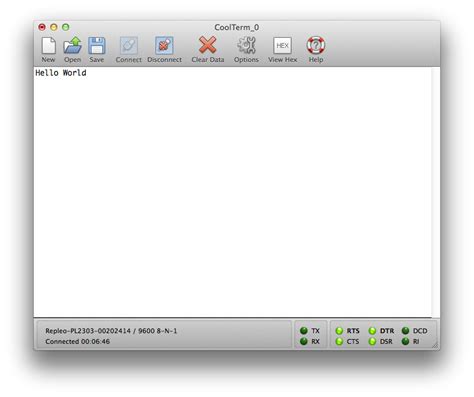Save data with the floppy Save icon
The image size is (474, 397).
click(x=97, y=45)
